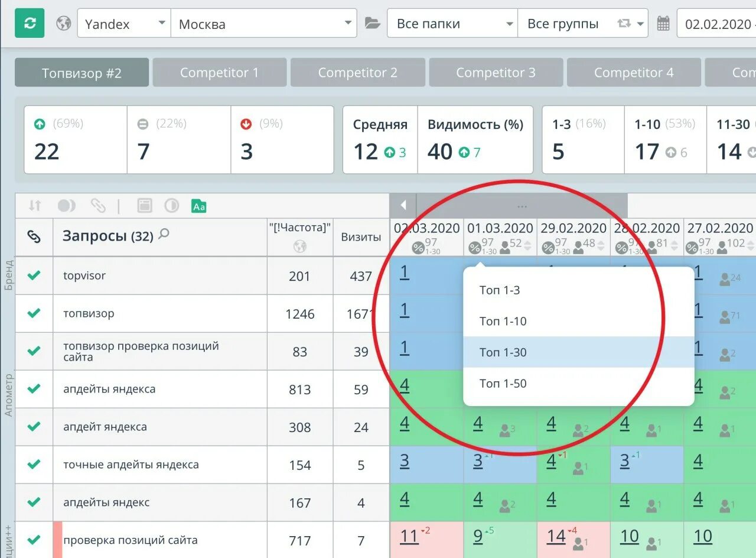Toggle the pill switch in table toolbar
The image size is (756, 558).
coord(67,206)
